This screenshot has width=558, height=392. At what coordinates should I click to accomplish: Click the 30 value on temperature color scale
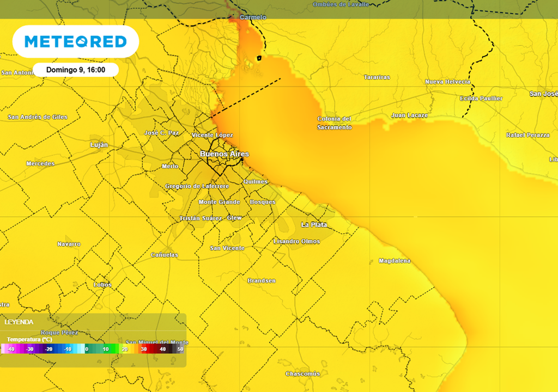[x=144, y=349]
